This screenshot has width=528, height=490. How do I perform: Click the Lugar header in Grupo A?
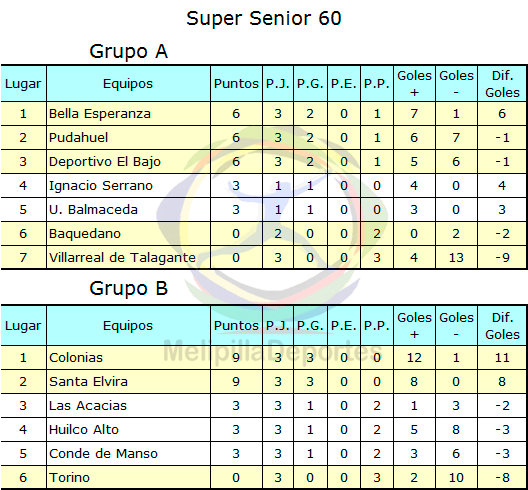pyautogui.click(x=23, y=84)
